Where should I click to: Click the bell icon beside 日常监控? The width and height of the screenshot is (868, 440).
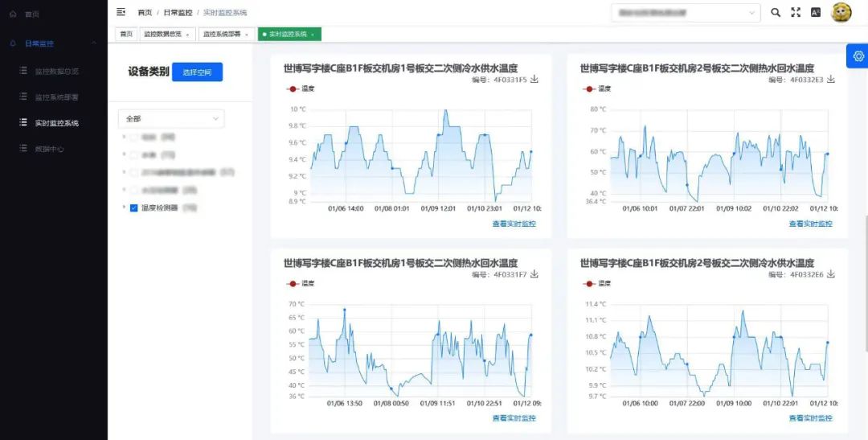pyautogui.click(x=14, y=43)
